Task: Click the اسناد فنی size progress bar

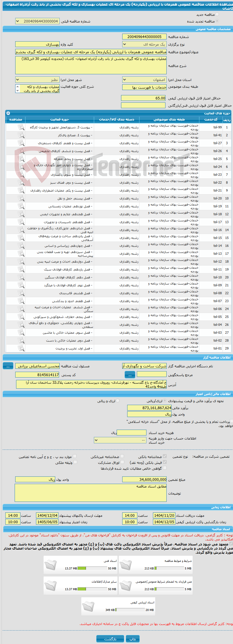Action: point(92,568)
